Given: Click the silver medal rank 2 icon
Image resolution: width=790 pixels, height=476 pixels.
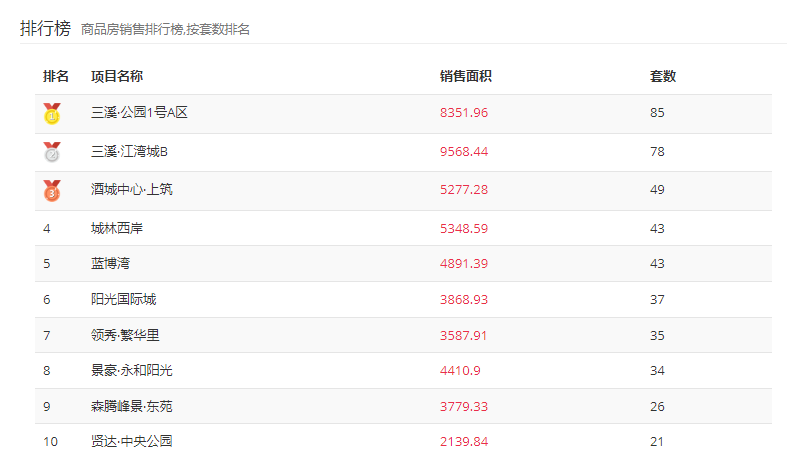Looking at the screenshot, I should (x=52, y=152).
